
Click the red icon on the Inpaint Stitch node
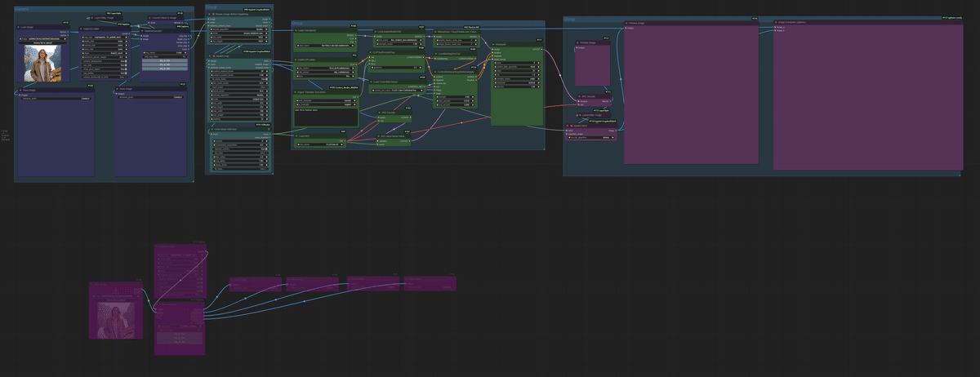point(571,126)
